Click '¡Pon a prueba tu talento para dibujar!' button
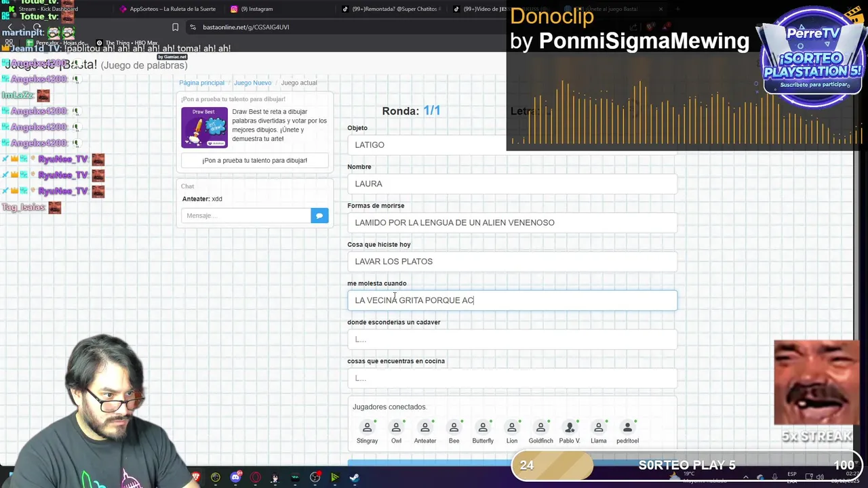868x488 pixels. [x=254, y=161]
